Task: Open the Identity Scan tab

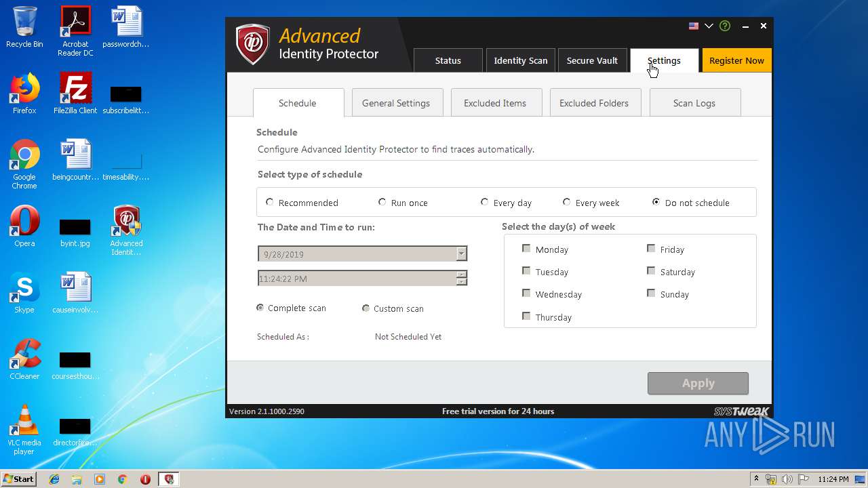Action: click(521, 60)
